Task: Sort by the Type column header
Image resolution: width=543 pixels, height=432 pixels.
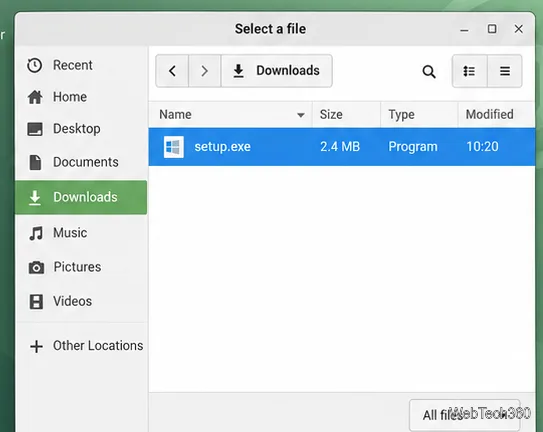Action: point(419,115)
